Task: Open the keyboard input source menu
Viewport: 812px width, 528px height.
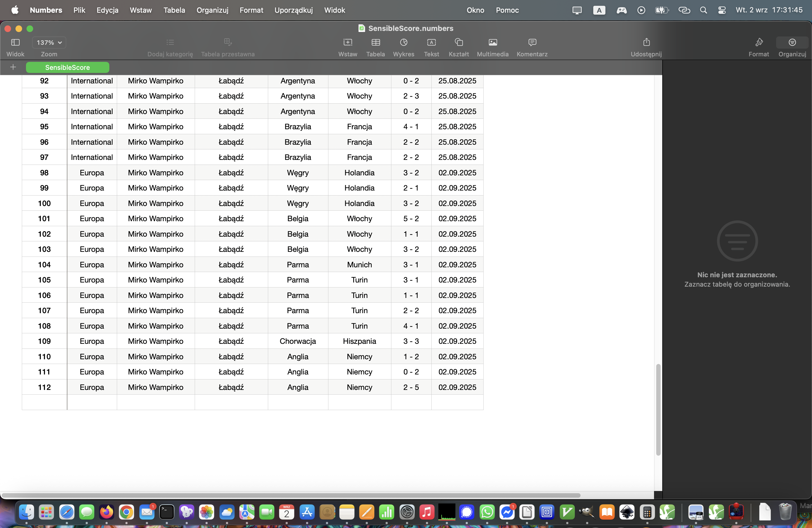Action: pyautogui.click(x=599, y=10)
